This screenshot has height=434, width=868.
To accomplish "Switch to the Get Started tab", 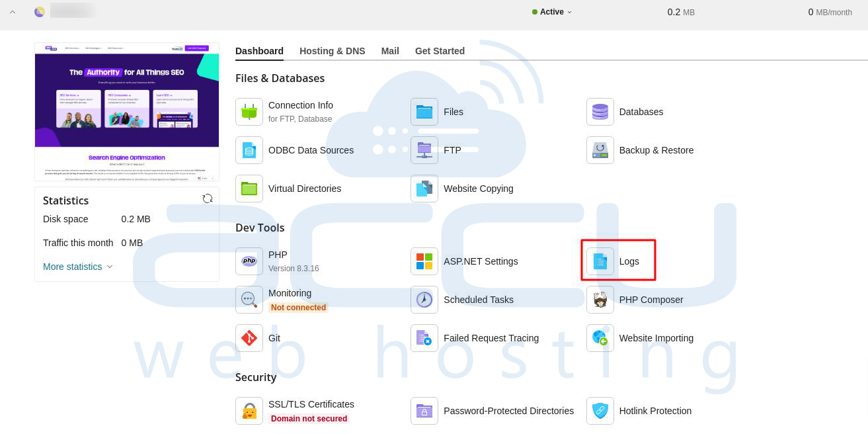I will pyautogui.click(x=440, y=51).
